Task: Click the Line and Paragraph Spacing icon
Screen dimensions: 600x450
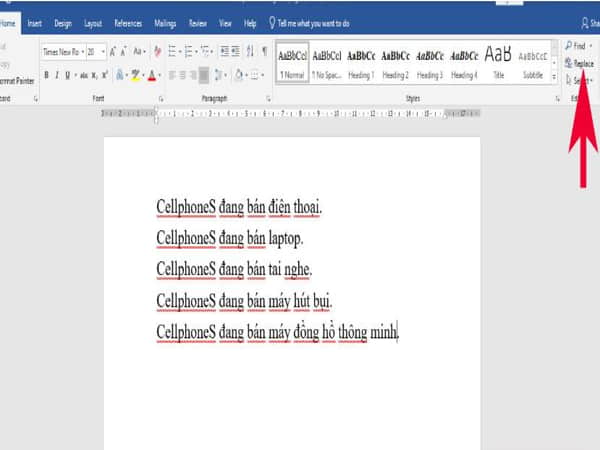Action: [218, 75]
